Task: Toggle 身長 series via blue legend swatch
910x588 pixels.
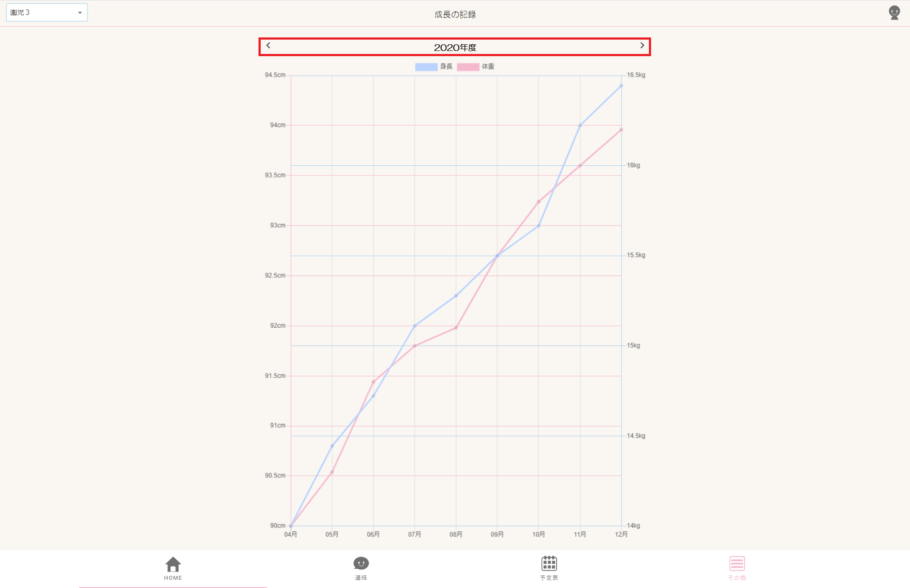Action: (426, 67)
